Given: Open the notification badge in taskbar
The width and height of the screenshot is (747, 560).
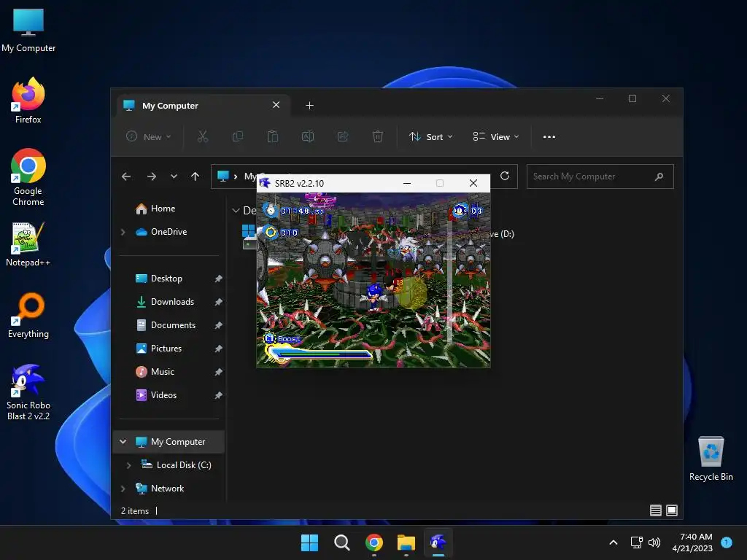Looking at the screenshot, I should tap(727, 542).
